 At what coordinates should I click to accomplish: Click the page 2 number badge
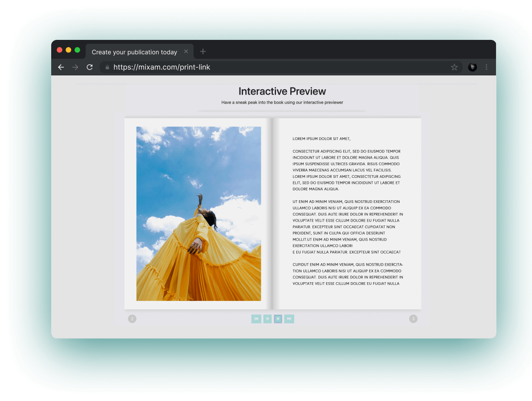click(132, 319)
